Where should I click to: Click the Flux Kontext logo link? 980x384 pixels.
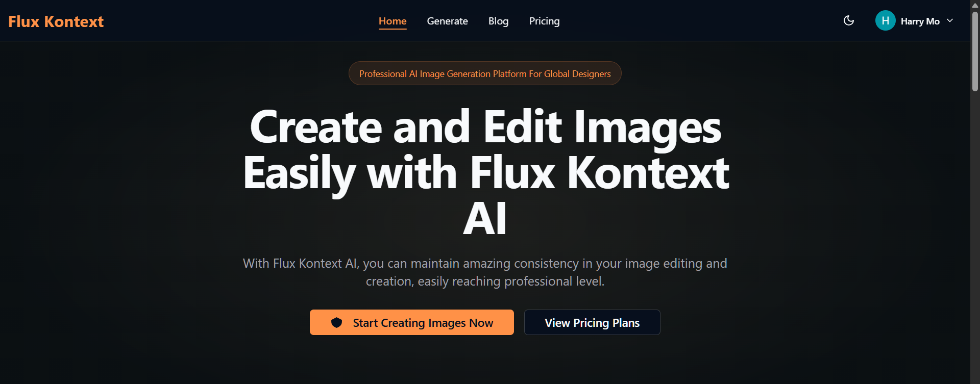tap(56, 21)
